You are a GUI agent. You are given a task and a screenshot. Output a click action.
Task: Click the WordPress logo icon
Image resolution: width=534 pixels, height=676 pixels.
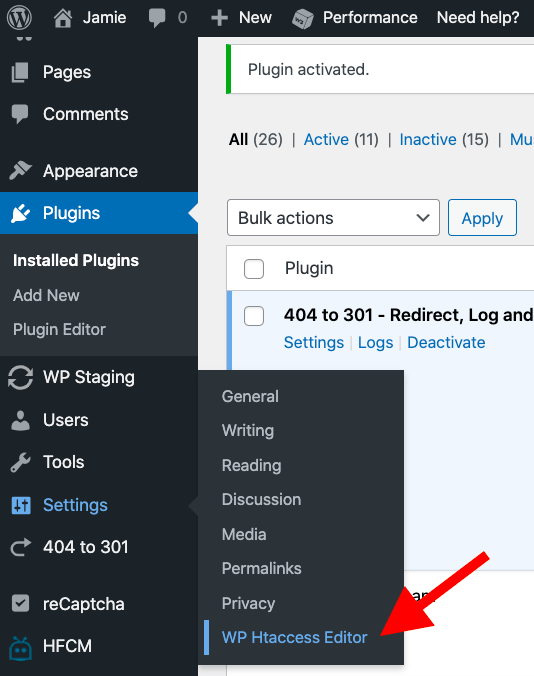tap(19, 18)
